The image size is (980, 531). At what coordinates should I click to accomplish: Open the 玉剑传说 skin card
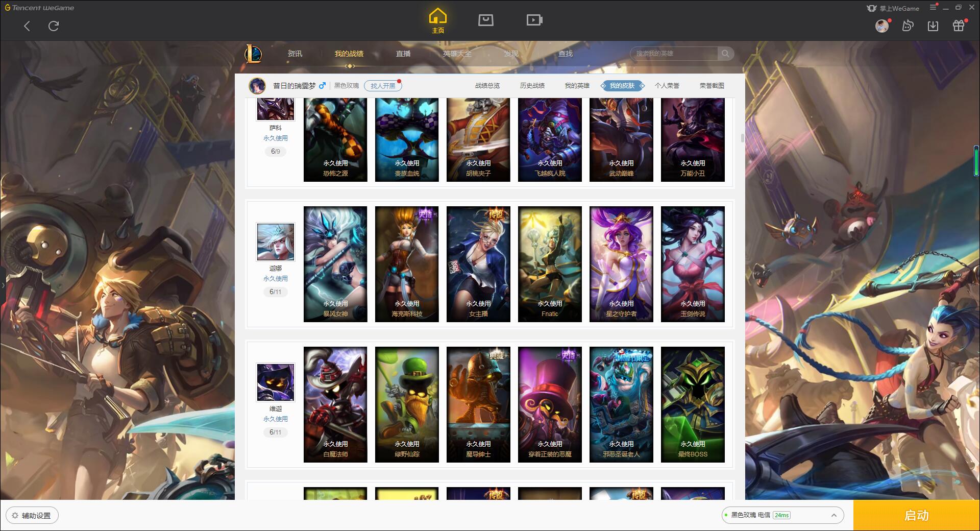(x=693, y=264)
